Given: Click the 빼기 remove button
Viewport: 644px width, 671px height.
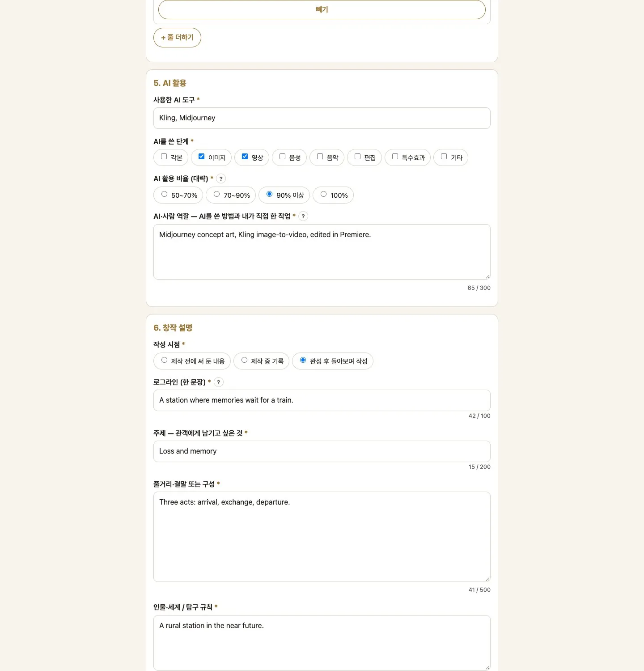Looking at the screenshot, I should tap(322, 9).
